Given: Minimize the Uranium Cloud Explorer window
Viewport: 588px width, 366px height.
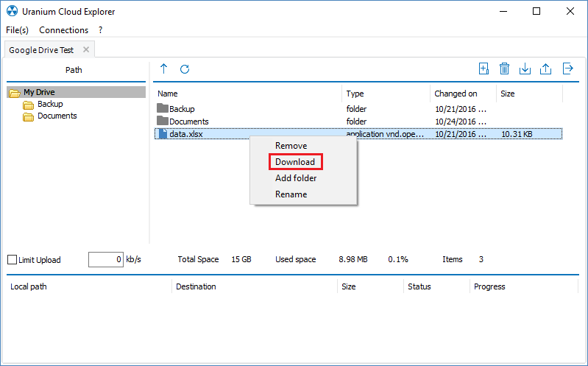Looking at the screenshot, I should point(503,11).
